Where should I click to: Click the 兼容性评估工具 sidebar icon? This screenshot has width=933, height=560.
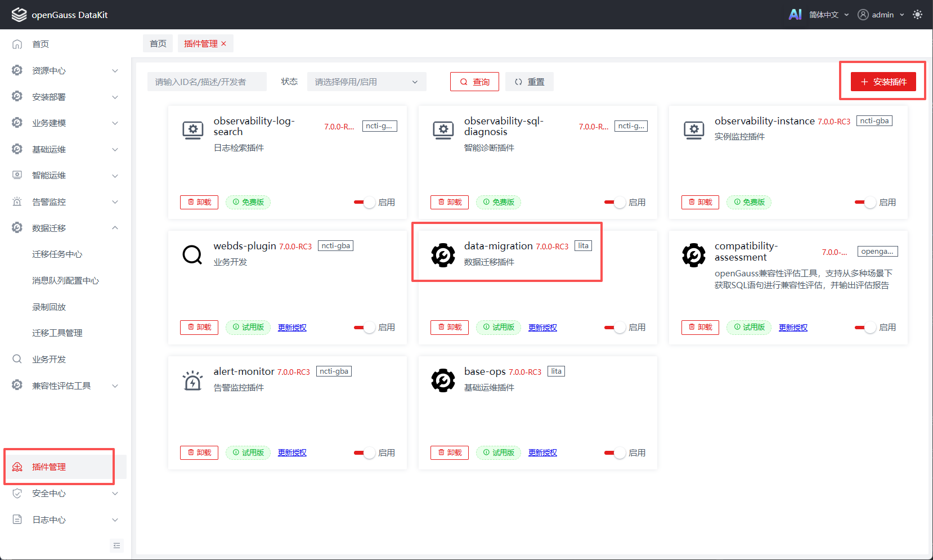point(17,386)
